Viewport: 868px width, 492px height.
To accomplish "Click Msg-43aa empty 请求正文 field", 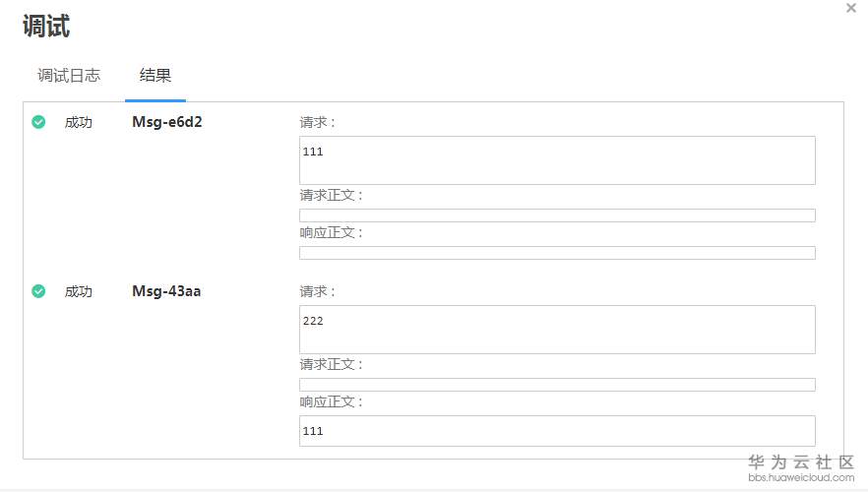I will 557,385.
